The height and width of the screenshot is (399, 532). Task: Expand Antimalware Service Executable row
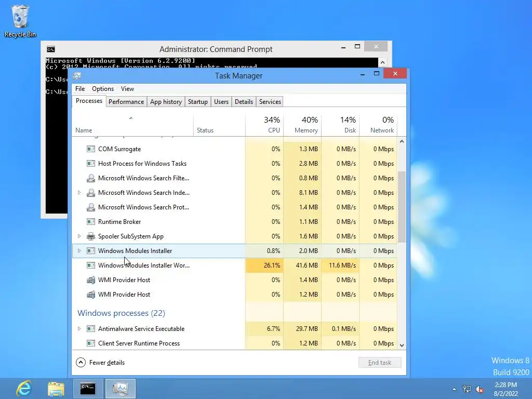coord(79,328)
